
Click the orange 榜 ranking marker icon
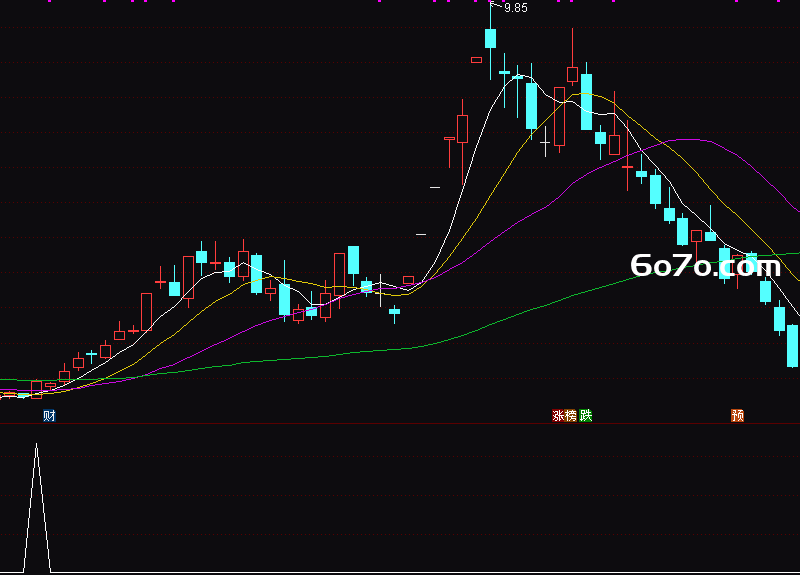tap(571, 416)
